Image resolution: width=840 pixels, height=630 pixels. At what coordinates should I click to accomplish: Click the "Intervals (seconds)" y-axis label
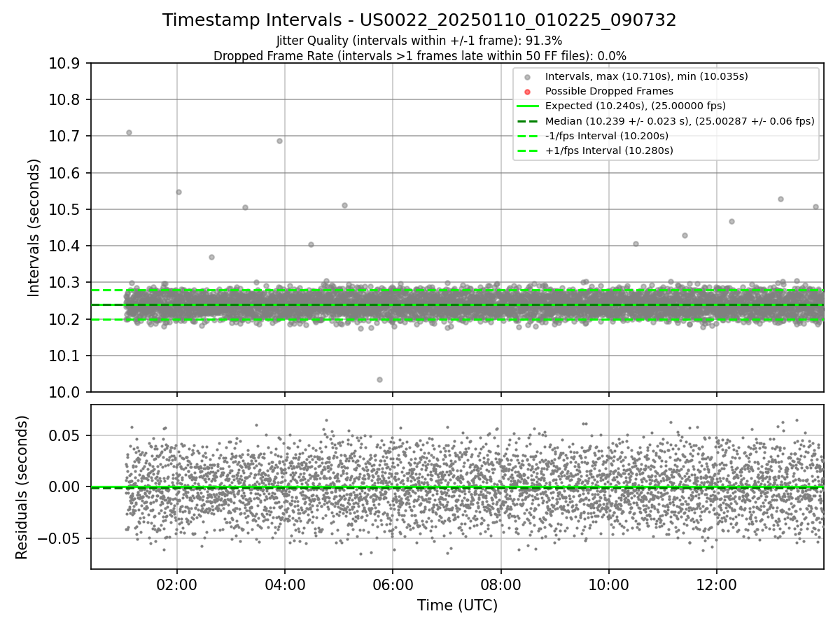pyautogui.click(x=34, y=227)
